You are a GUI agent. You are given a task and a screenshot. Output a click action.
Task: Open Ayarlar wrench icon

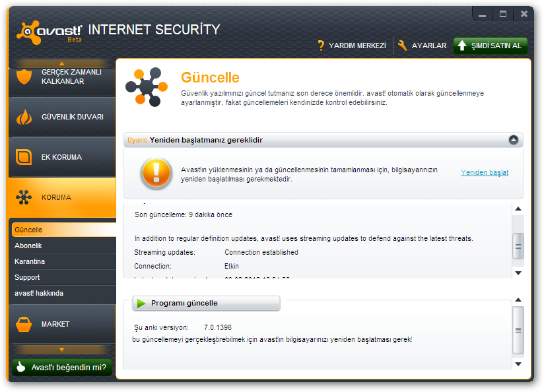402,46
